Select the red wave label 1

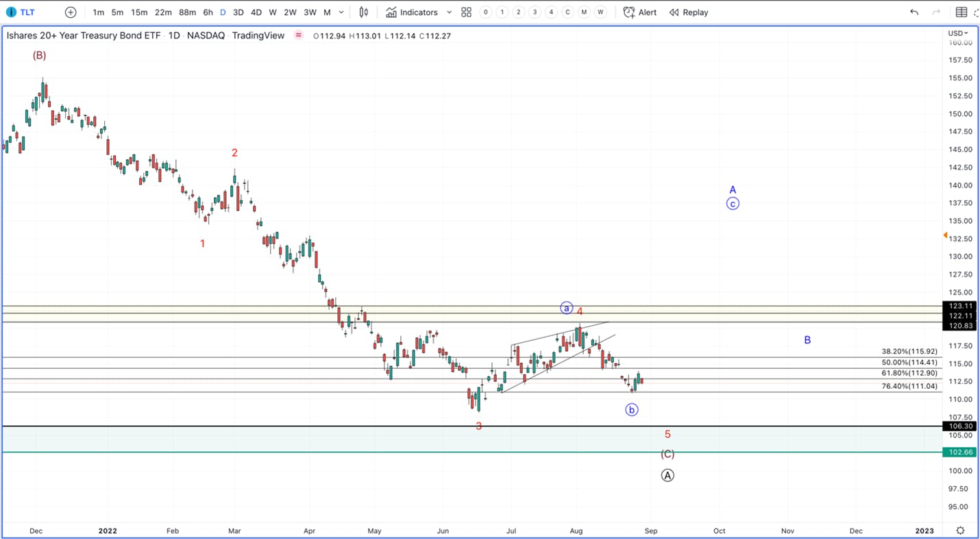click(202, 243)
